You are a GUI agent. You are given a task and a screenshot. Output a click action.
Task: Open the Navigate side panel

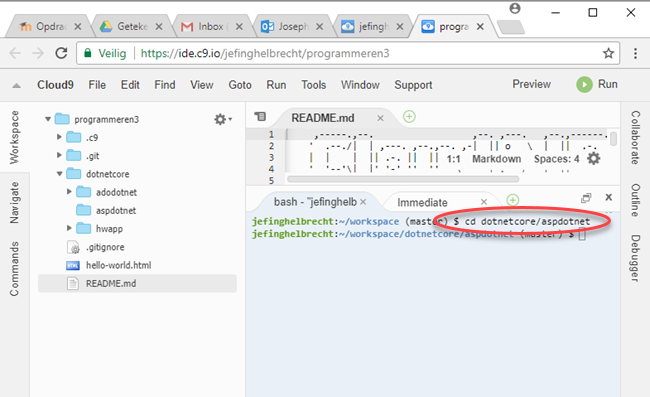pyautogui.click(x=14, y=202)
